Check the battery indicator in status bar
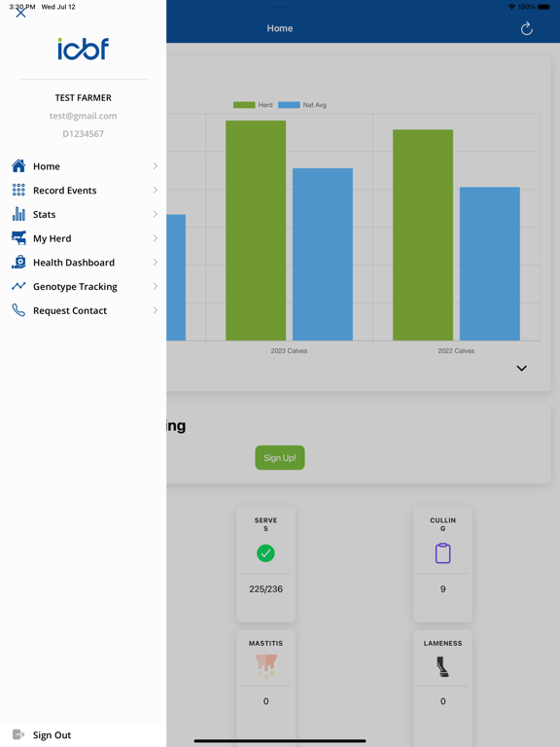560x747 pixels. [x=544, y=7]
